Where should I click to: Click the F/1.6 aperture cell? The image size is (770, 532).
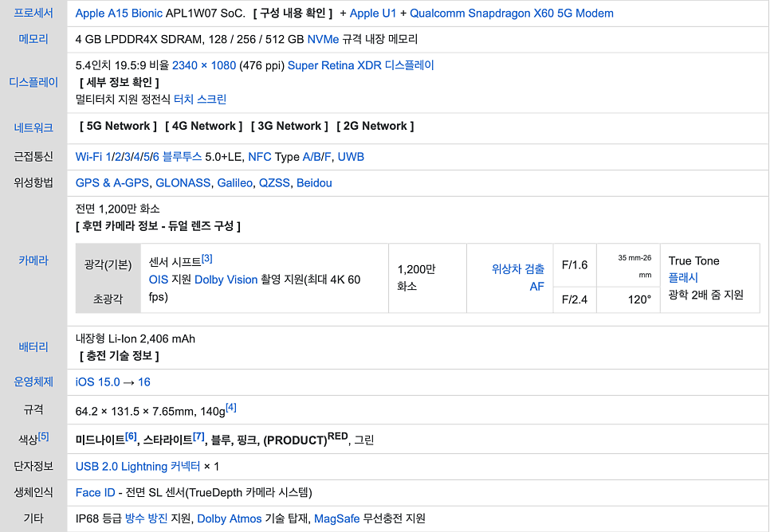tap(575, 265)
